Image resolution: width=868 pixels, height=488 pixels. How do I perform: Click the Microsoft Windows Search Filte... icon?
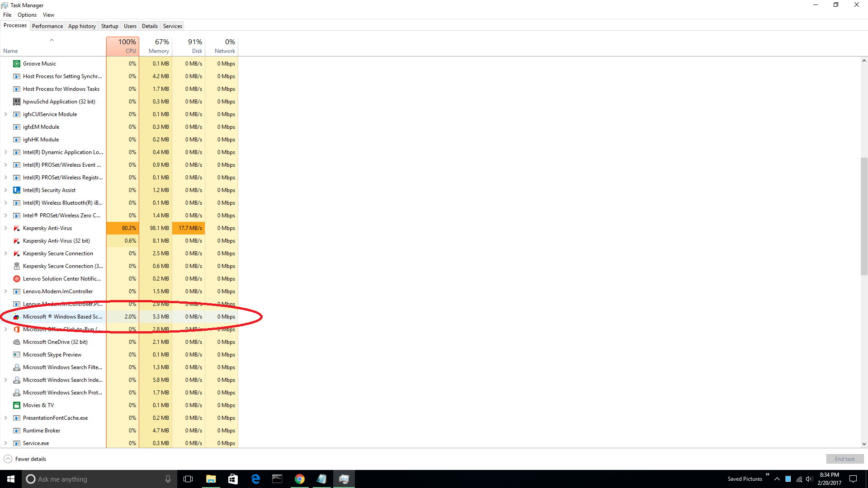click(x=17, y=367)
